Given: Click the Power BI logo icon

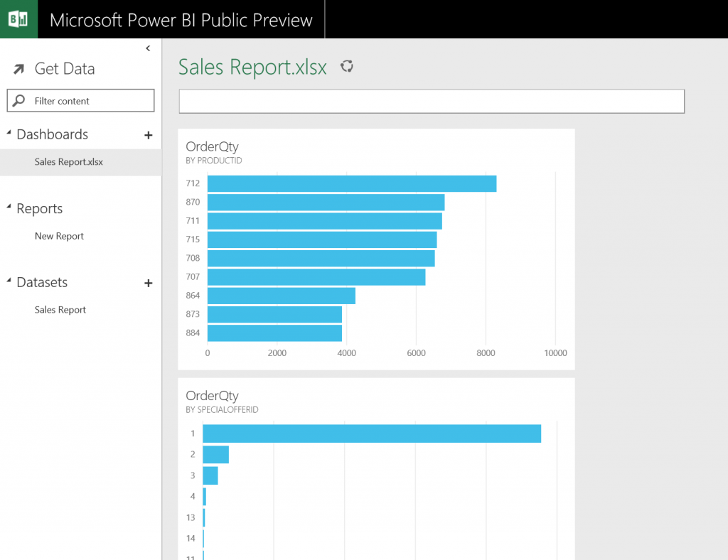Looking at the screenshot, I should tap(18, 19).
